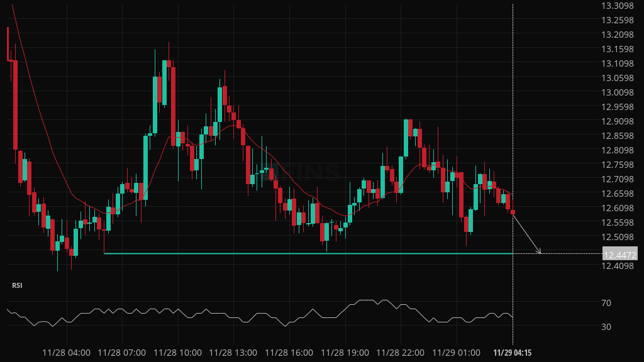Click the projection arrow head near the support line

pos(538,252)
